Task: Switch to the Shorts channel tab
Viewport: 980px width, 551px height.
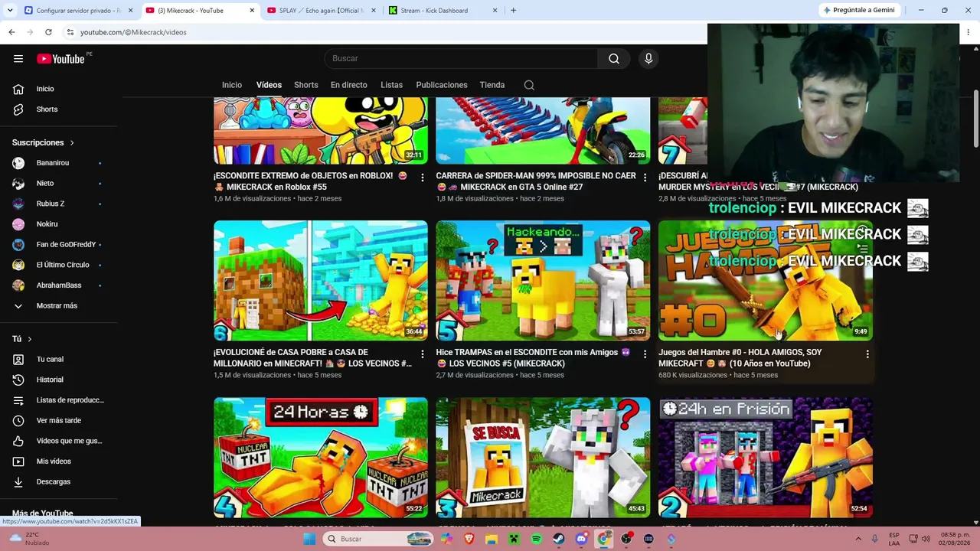Action: [x=306, y=85]
